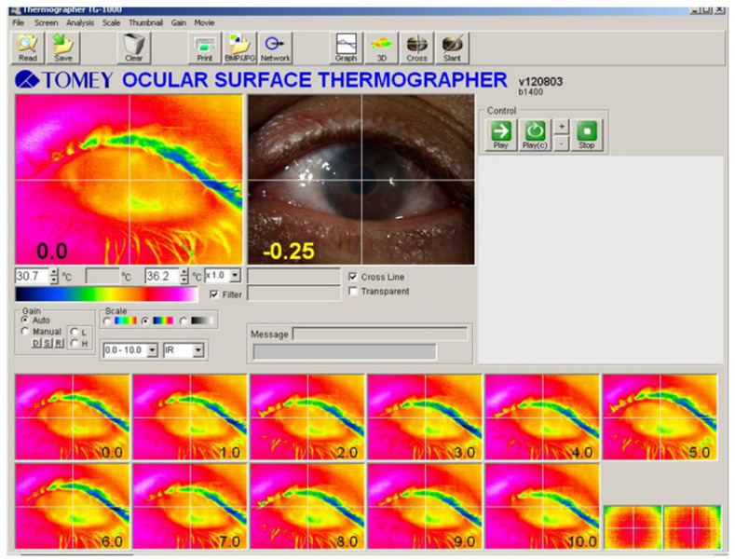Click the Clear trash bin icon
Viewport: 735px width, 560px height.
(x=133, y=48)
